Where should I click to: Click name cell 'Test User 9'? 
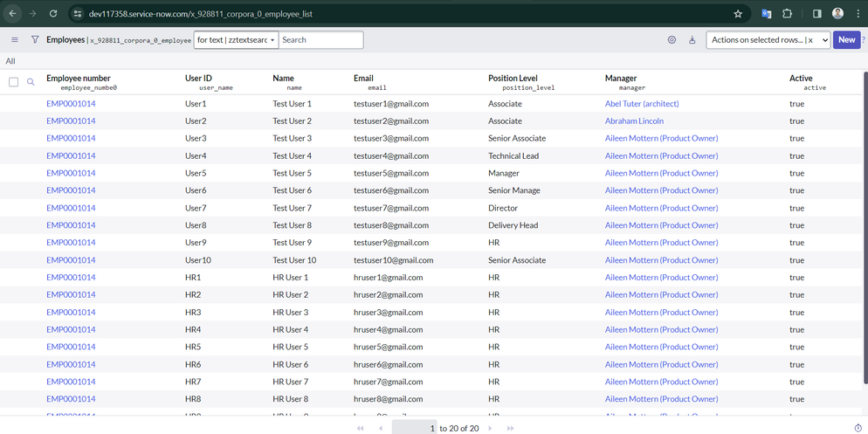pyautogui.click(x=293, y=242)
